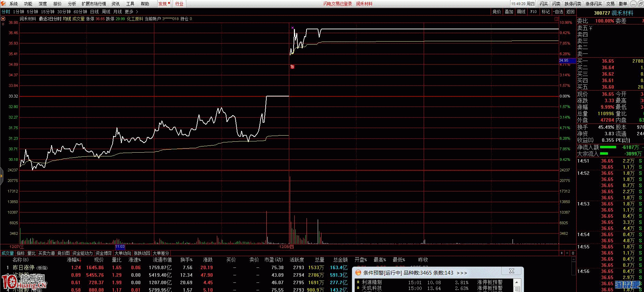Zoom in with the plus icon
The image size is (644, 292).
pyautogui.click(x=562, y=253)
